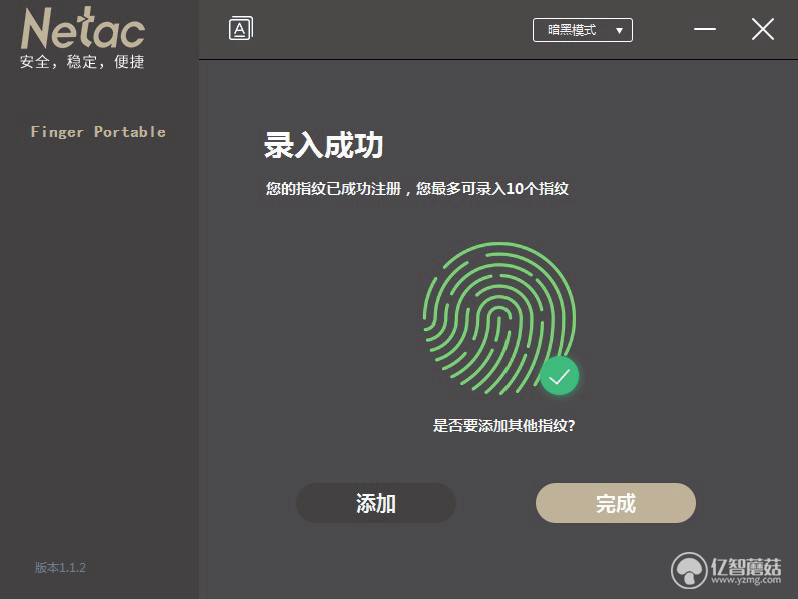Click the 您的指纹已成功注册 message line
798x599 pixels.
(333, 189)
